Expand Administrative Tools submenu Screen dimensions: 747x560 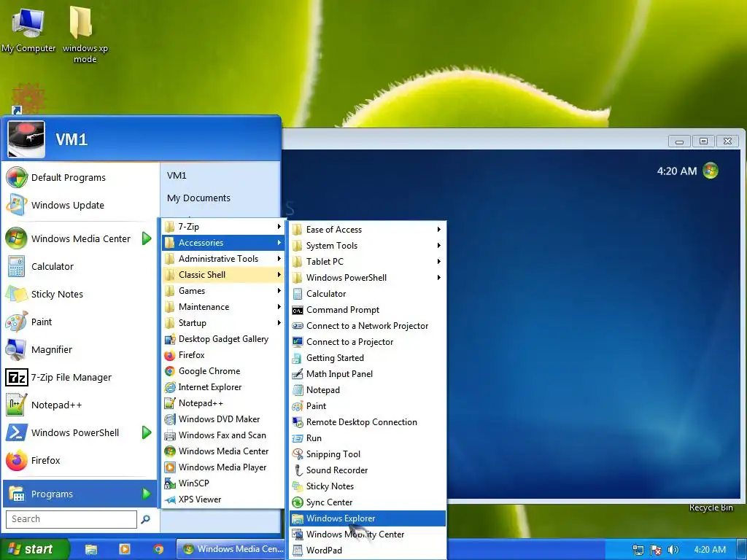pyautogui.click(x=223, y=259)
